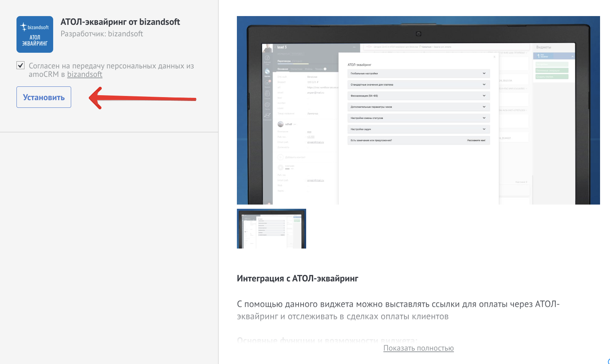Image resolution: width=610 pixels, height=364 pixels.
Task: Click the heading Интеграция с АТОЛ-эквайринг
Action: click(x=297, y=278)
